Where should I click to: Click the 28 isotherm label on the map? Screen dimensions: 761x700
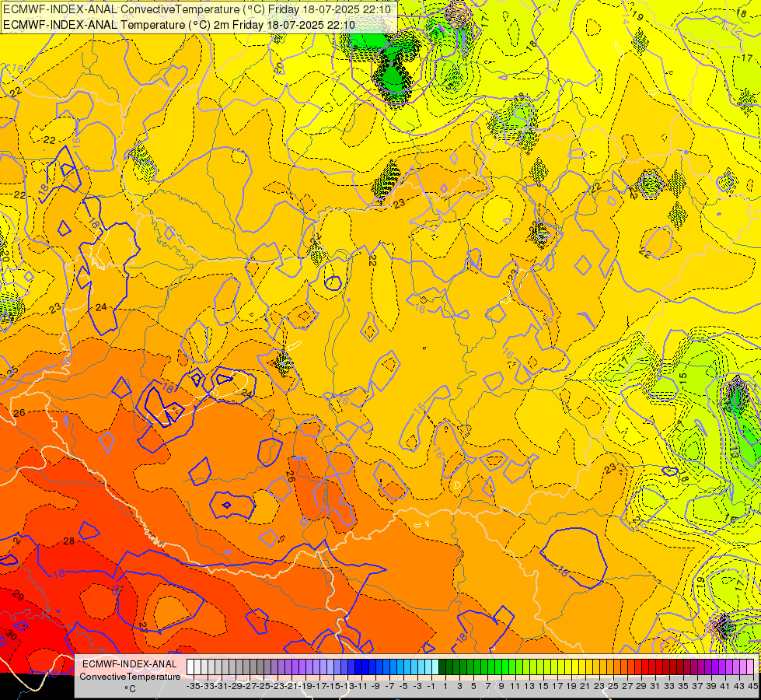(69, 541)
